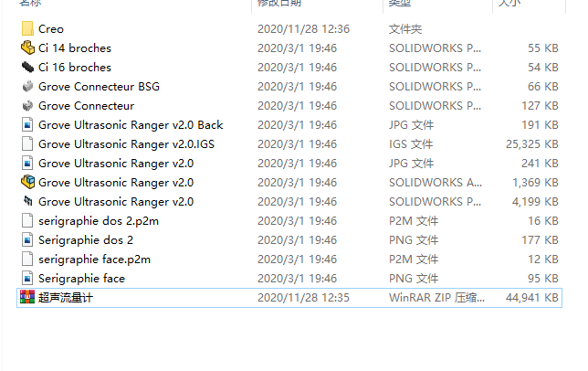Select the file named Ci 16 broches
588x371 pixels.
75,67
